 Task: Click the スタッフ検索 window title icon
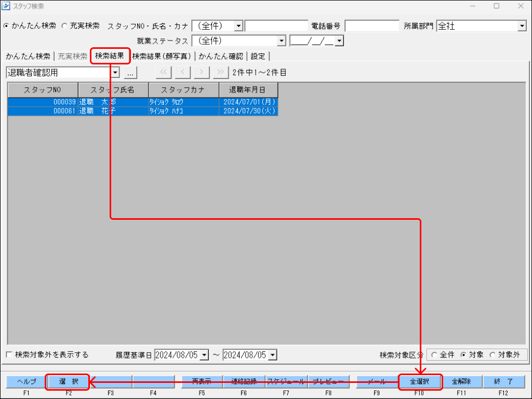coord(6,6)
